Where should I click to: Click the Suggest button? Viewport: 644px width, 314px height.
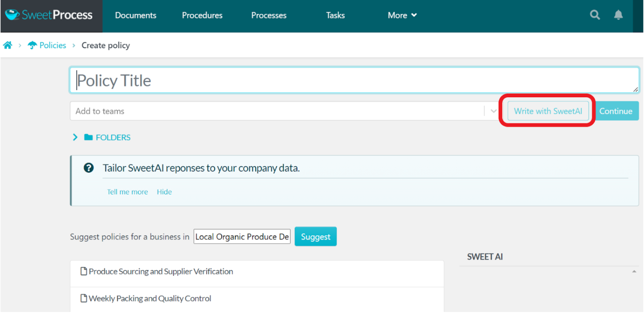316,237
